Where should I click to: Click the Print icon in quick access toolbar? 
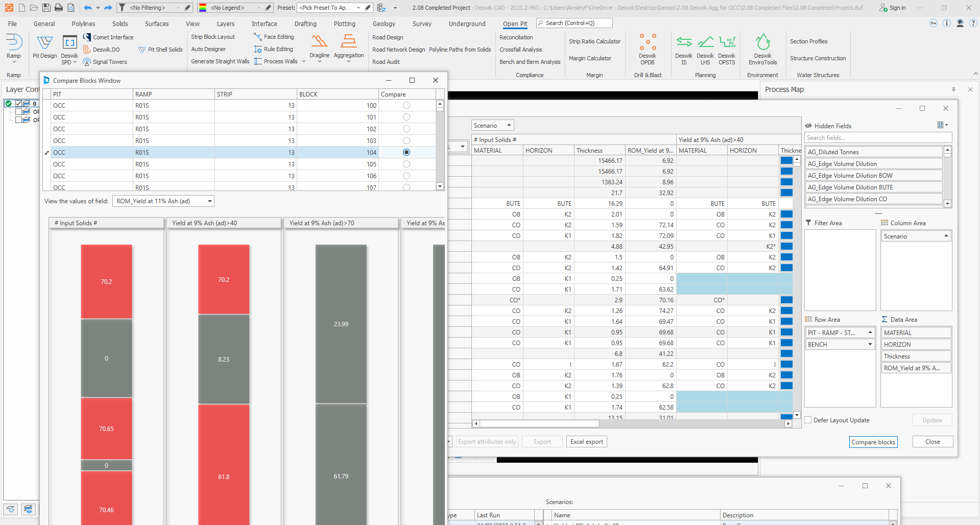pos(59,8)
